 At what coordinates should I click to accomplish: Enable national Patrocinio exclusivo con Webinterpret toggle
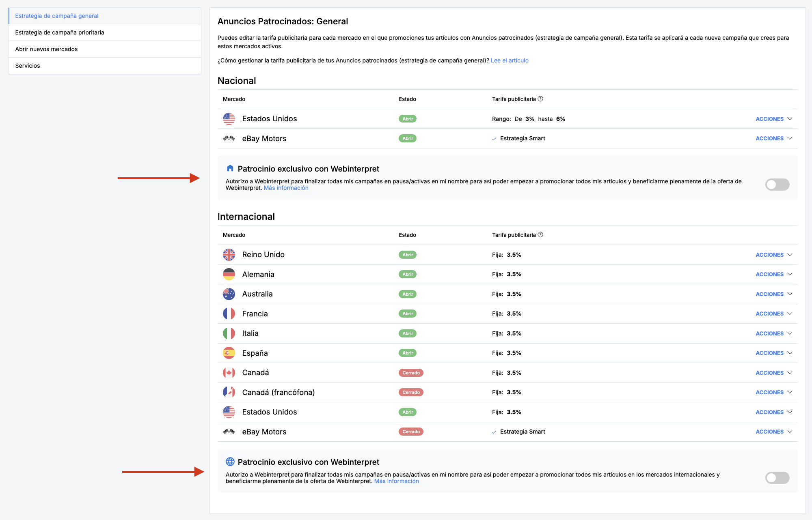(777, 185)
